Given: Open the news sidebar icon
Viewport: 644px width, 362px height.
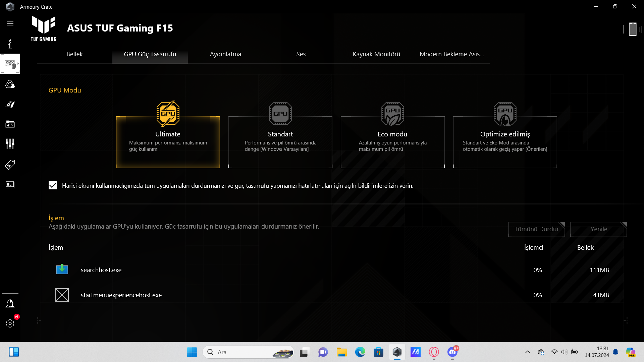Looking at the screenshot, I should 10,185.
